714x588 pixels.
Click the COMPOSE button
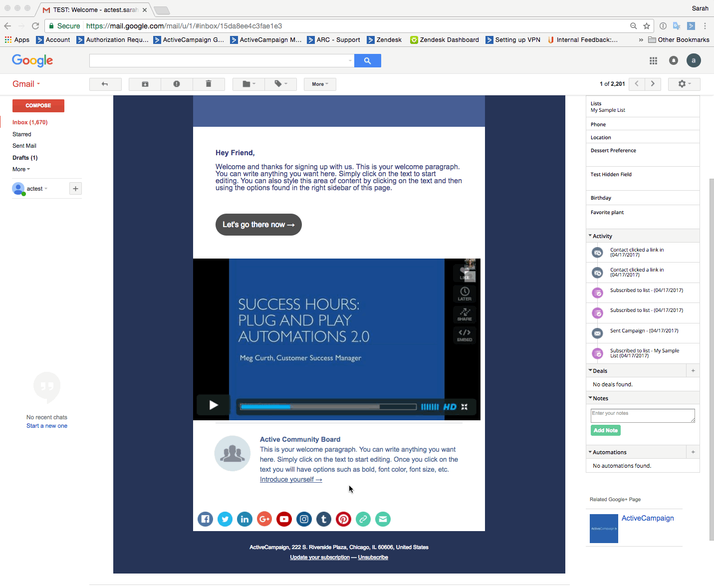(x=38, y=106)
